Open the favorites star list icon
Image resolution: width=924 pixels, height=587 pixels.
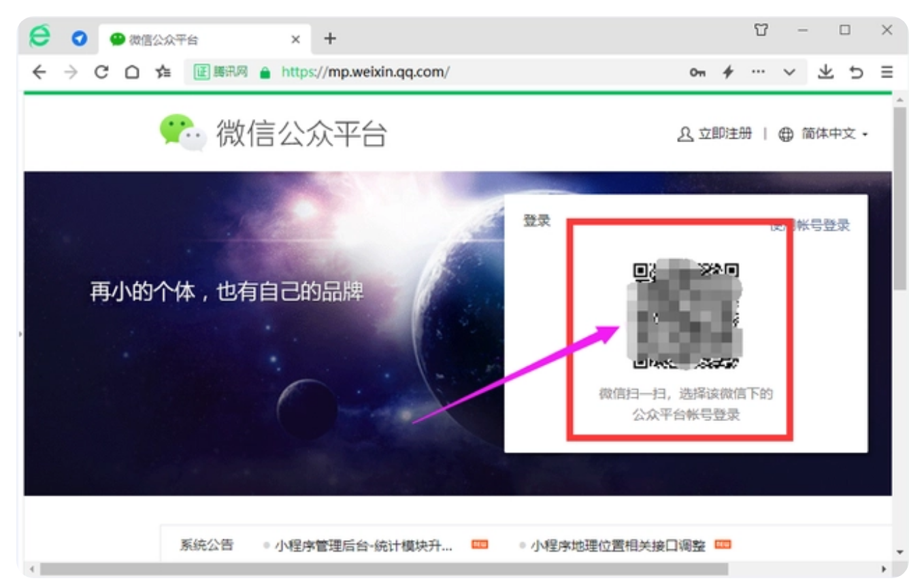[x=163, y=72]
